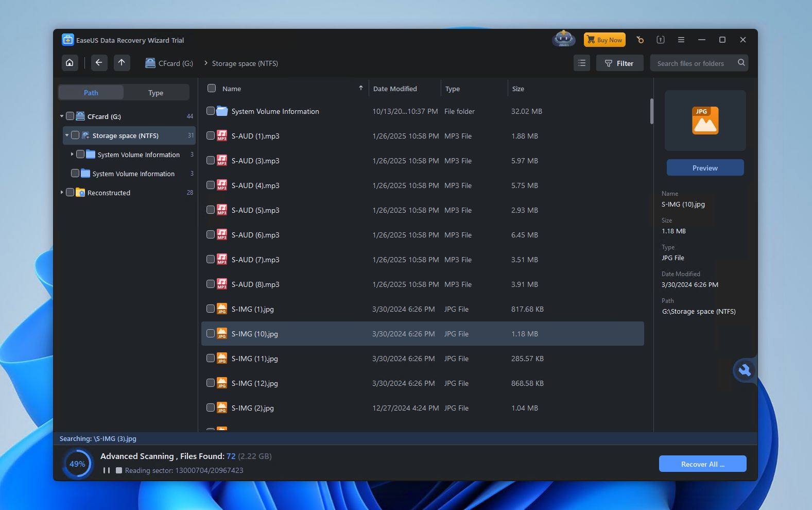Click the EaseUS app logo in title bar
Image resolution: width=812 pixels, height=510 pixels.
68,40
